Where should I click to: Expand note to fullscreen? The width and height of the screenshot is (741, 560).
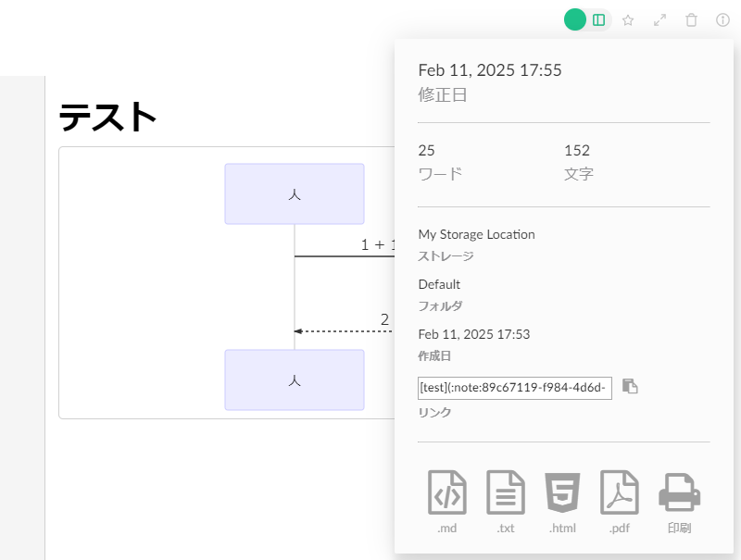[659, 20]
